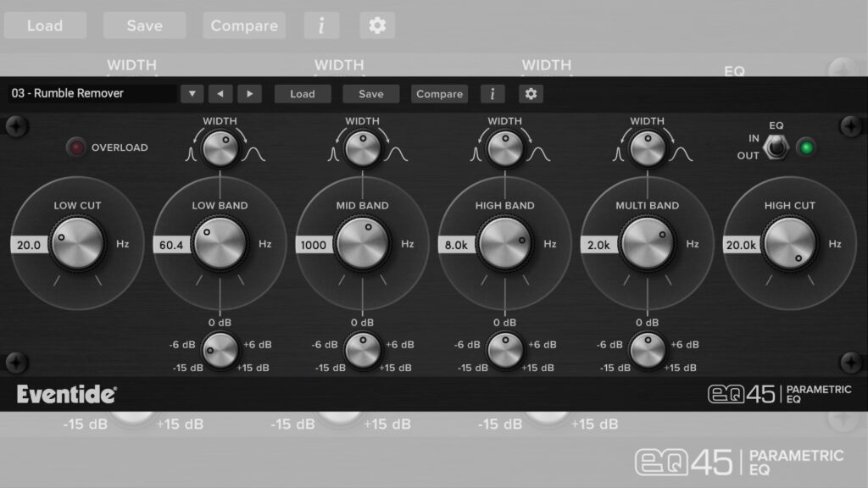The height and width of the screenshot is (488, 868).
Task: Click the 60.4 Hz Low Band value field
Action: click(x=172, y=244)
